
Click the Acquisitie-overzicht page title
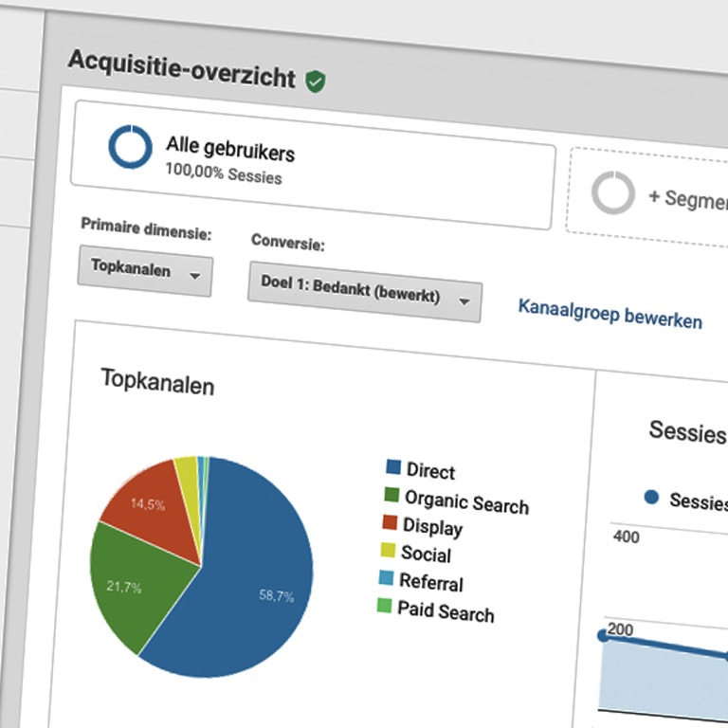(x=182, y=68)
